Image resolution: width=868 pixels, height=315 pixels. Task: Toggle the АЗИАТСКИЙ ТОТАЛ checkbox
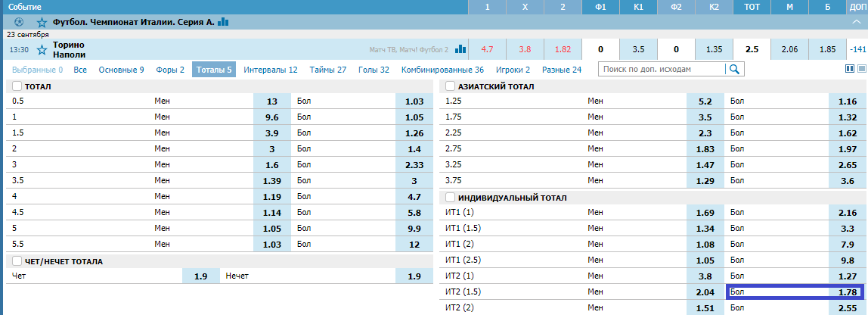(x=450, y=86)
